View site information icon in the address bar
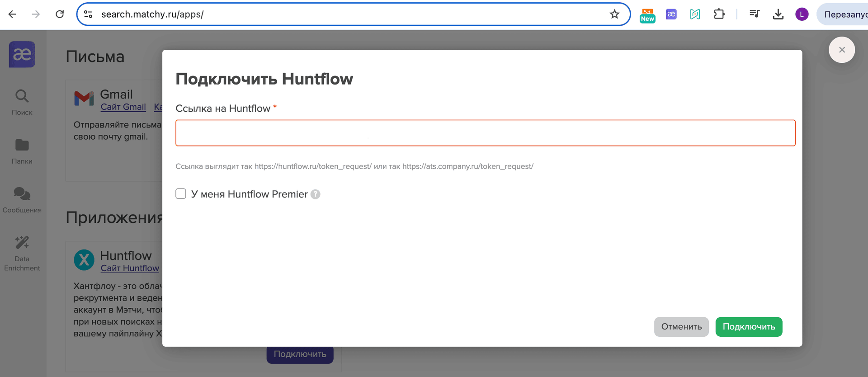Viewport: 868px width, 377px height. coord(89,14)
